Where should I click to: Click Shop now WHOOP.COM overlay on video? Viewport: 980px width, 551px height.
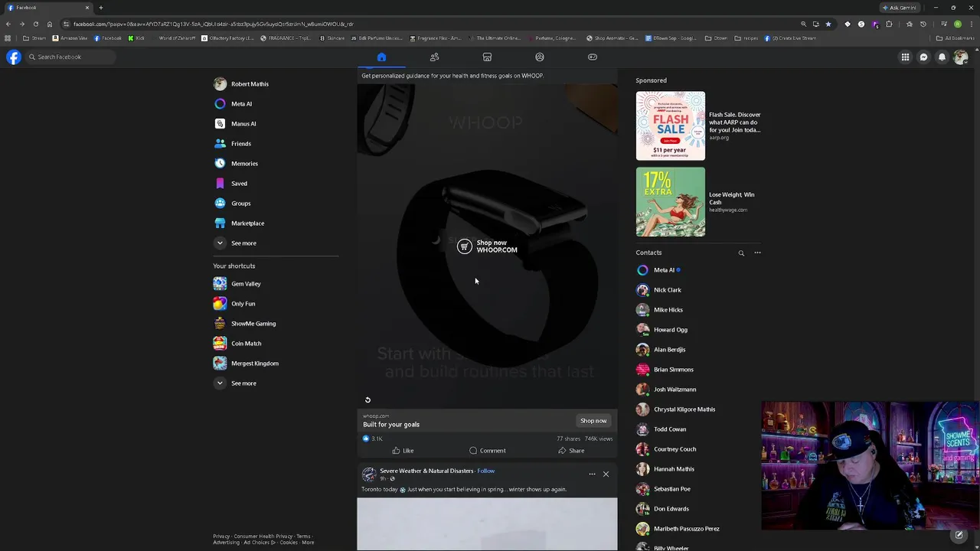[x=487, y=246]
